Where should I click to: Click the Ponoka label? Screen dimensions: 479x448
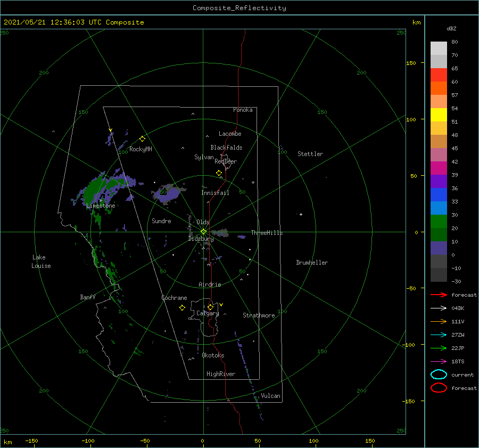tap(243, 110)
